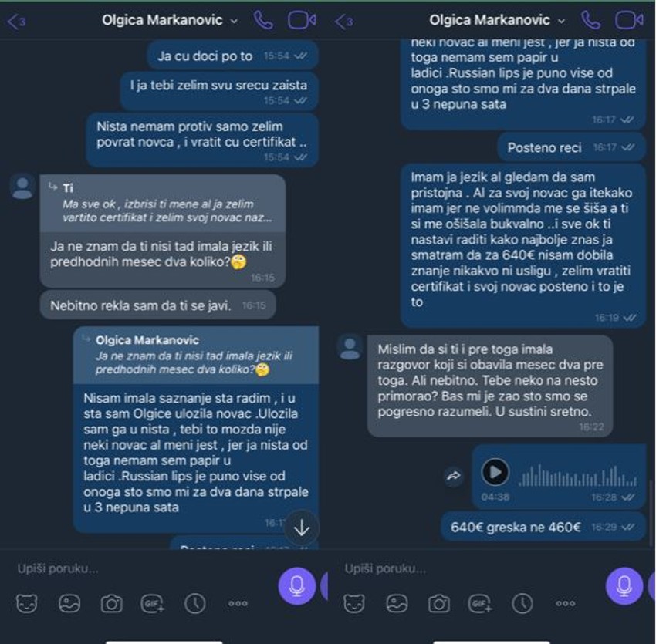656x644 pixels.
Task: Open timed message clock icon in left toolbar
Action: click(195, 603)
